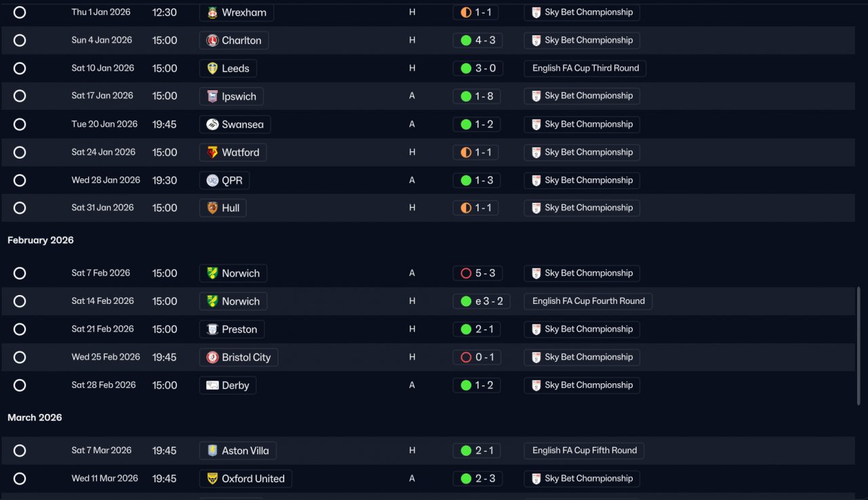
Task: Click the Wrexham club badge icon
Action: [x=212, y=12]
